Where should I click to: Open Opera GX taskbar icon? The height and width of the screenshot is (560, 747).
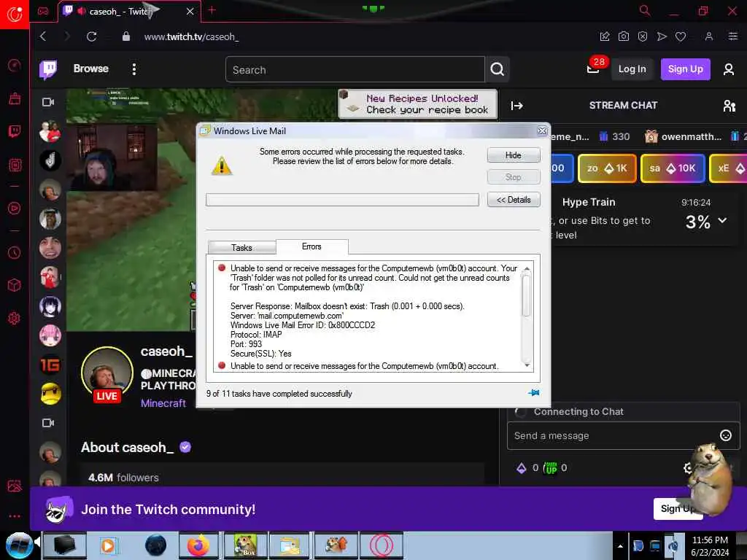point(382,545)
